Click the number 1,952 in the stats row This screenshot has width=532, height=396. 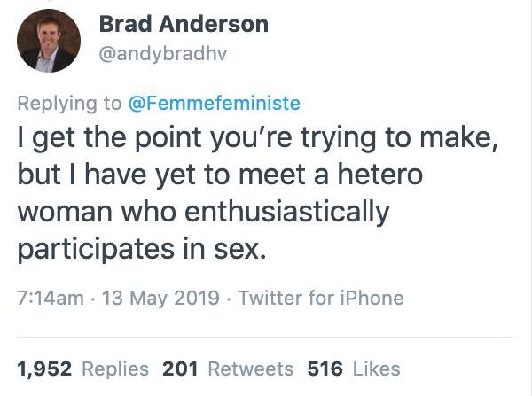[x=43, y=368]
